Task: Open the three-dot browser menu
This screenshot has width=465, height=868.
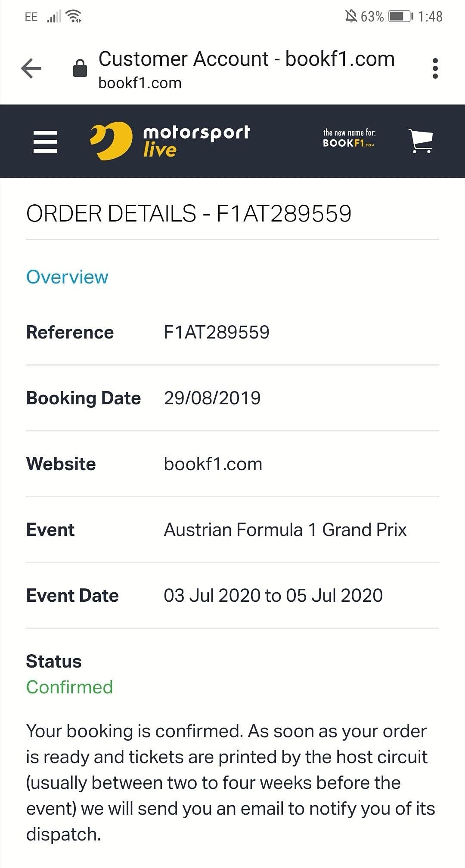Action: (x=435, y=68)
